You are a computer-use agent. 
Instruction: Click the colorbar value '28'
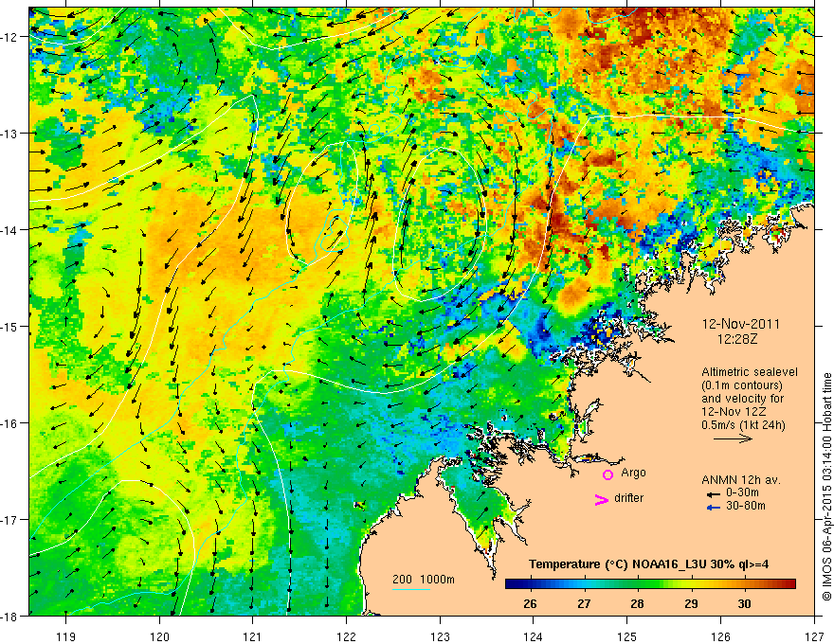637,603
